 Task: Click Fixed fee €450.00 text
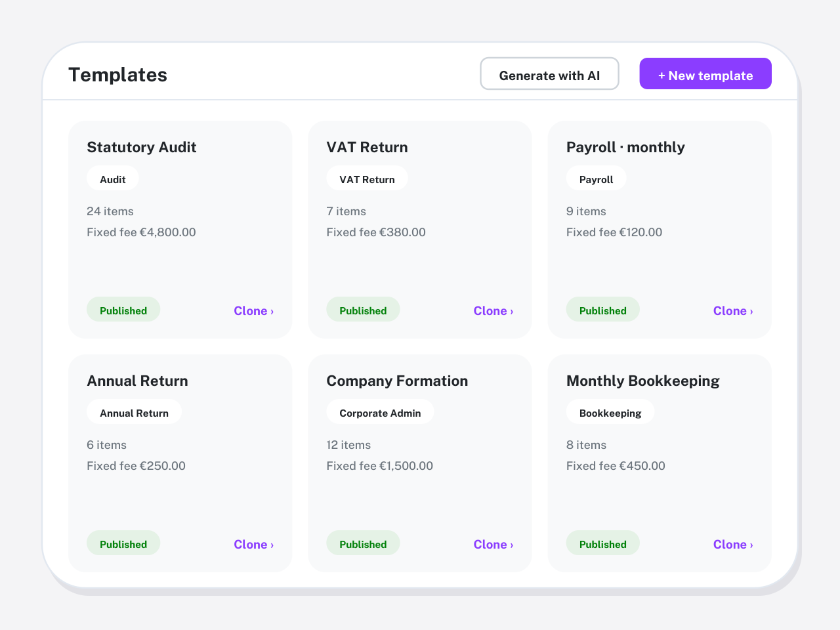[x=616, y=466]
